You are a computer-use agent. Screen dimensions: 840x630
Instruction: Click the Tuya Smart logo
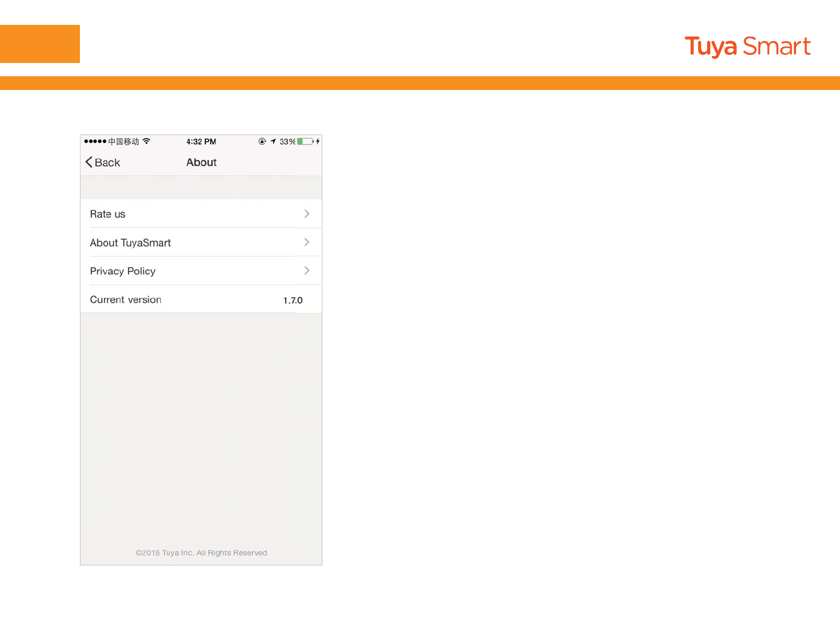pos(747,47)
